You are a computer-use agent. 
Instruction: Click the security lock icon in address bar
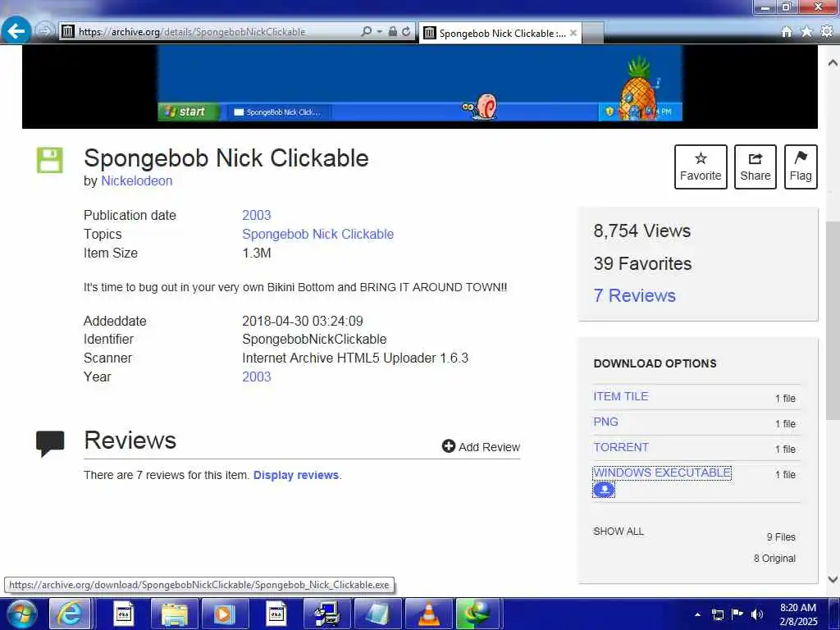(393, 32)
